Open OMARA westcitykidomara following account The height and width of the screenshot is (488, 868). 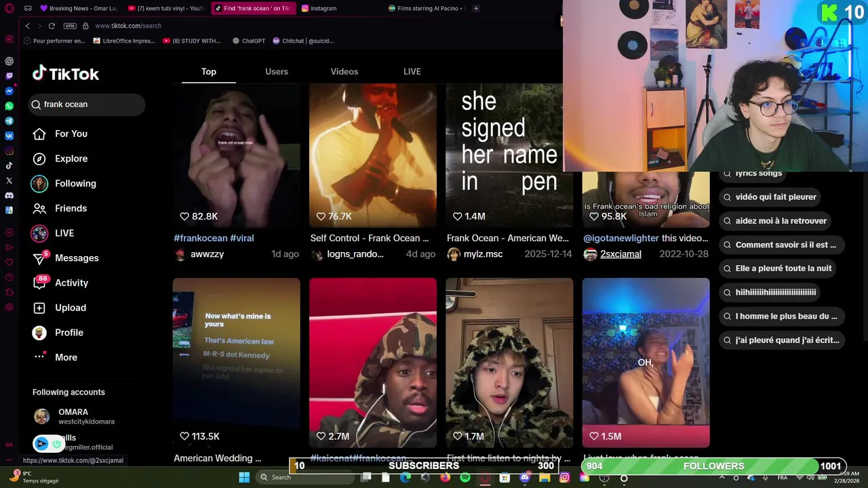click(75, 416)
